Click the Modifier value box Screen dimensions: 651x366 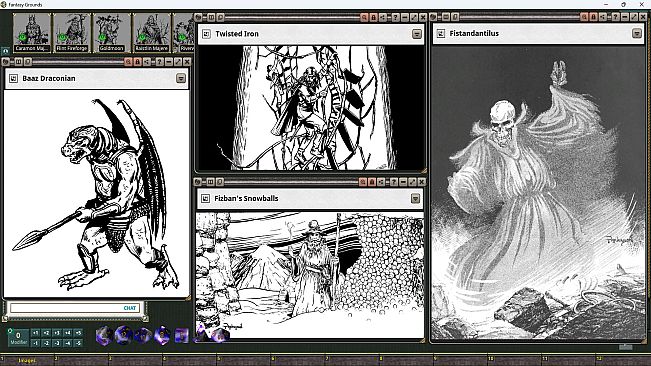click(18, 337)
